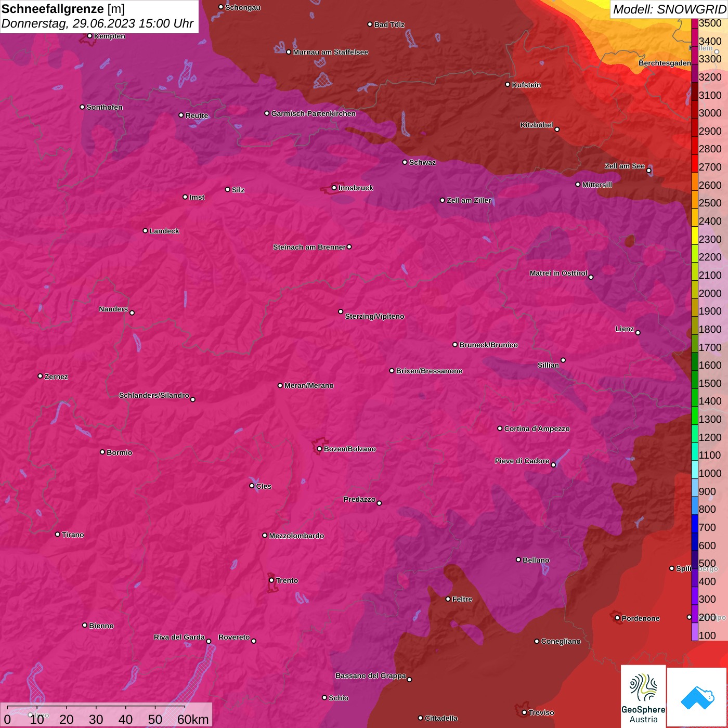Image resolution: width=728 pixels, height=728 pixels.
Task: Click the Steinach am Brenner label
Action: [309, 247]
